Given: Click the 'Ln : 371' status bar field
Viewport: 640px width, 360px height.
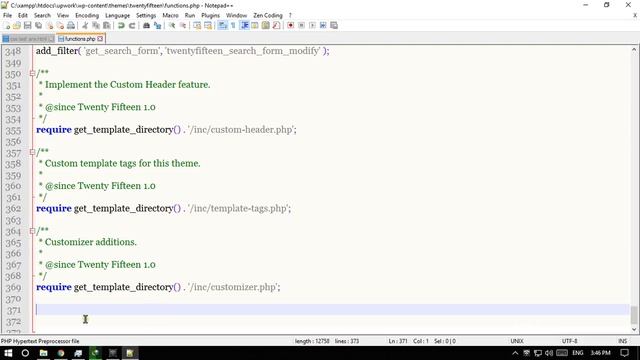Looking at the screenshot, I should pos(398,341).
